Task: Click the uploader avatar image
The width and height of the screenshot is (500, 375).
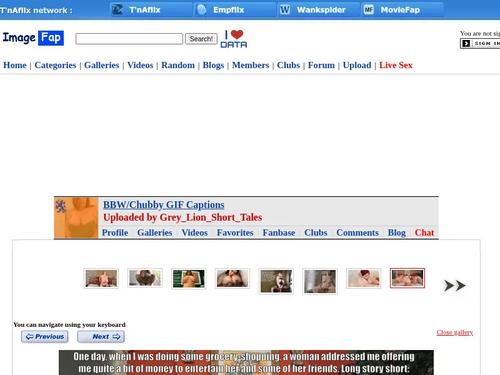Action: [x=76, y=218]
